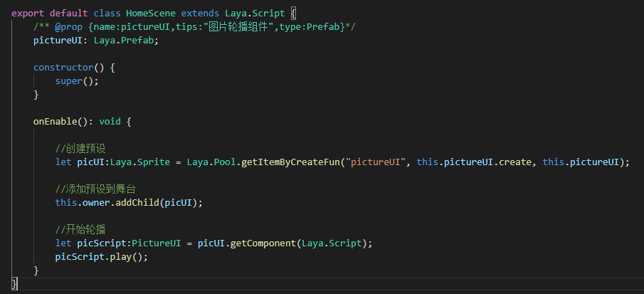Click the "extends" keyword

(x=201, y=13)
